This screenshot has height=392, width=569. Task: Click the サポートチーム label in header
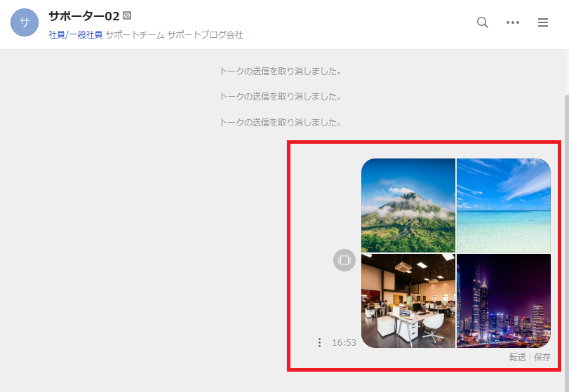coord(135,35)
